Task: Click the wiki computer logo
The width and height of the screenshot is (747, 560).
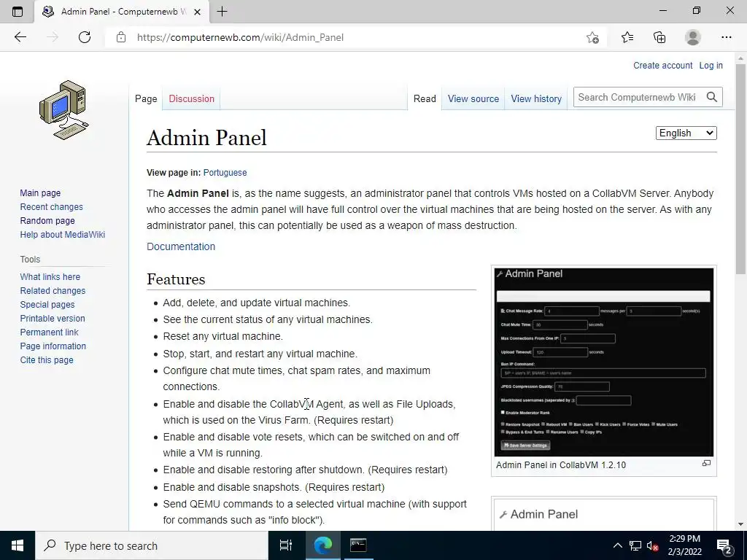Action: point(64,110)
